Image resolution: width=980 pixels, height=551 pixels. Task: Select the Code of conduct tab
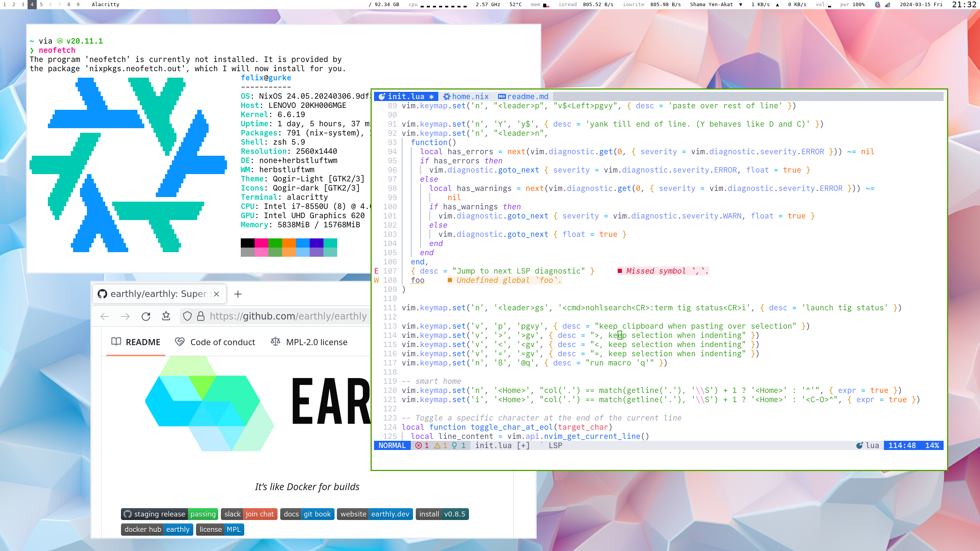click(215, 342)
